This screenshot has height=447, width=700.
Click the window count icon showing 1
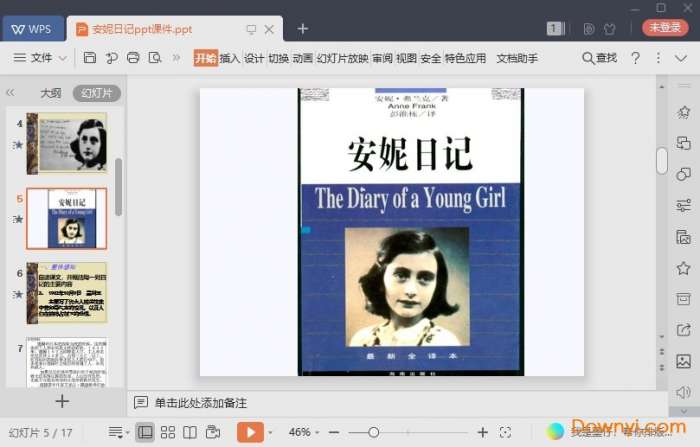click(555, 29)
